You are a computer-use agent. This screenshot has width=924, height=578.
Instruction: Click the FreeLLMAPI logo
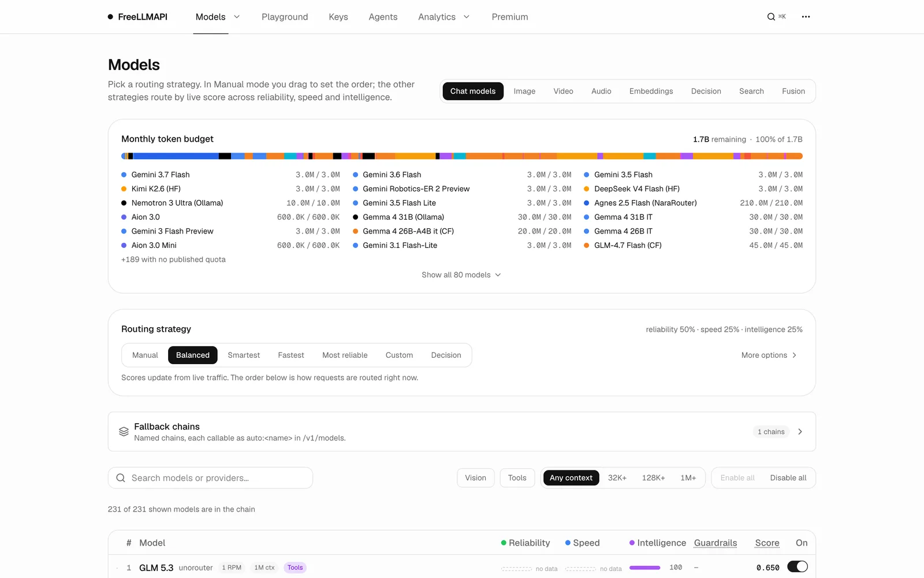click(137, 17)
